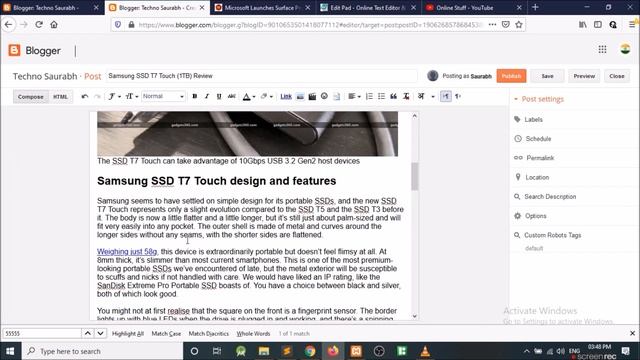The image size is (640, 360).
Task: Toggle Whole Words in find bar
Action: coord(253,333)
